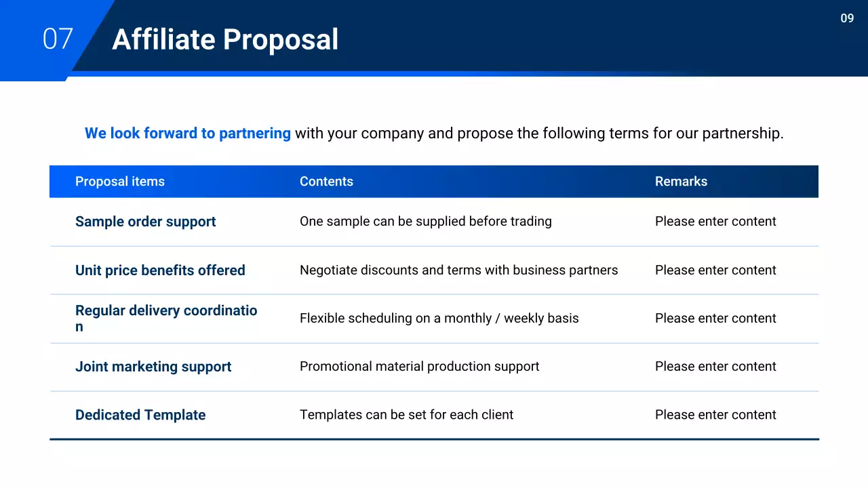The image size is (868, 488).
Task: Click "Please enter content" in Sample order row
Action: 715,222
